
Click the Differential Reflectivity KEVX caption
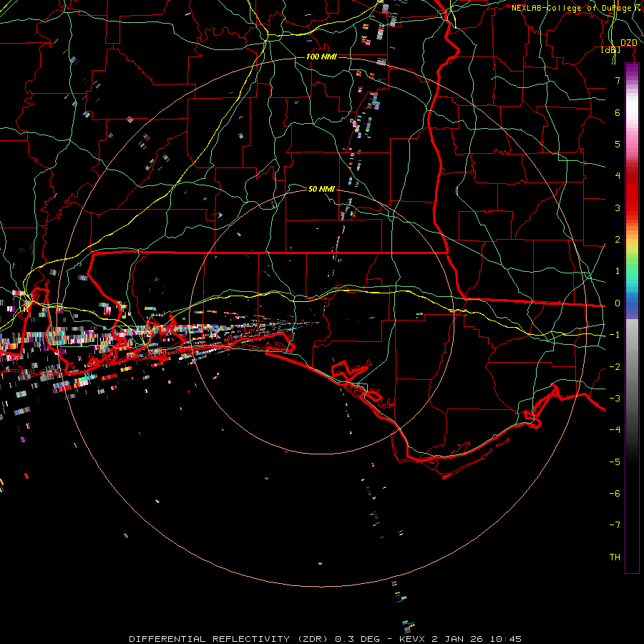click(326, 639)
